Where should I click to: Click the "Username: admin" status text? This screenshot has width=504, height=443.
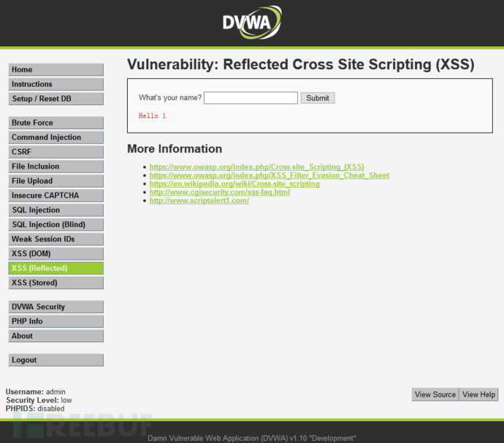(x=35, y=392)
